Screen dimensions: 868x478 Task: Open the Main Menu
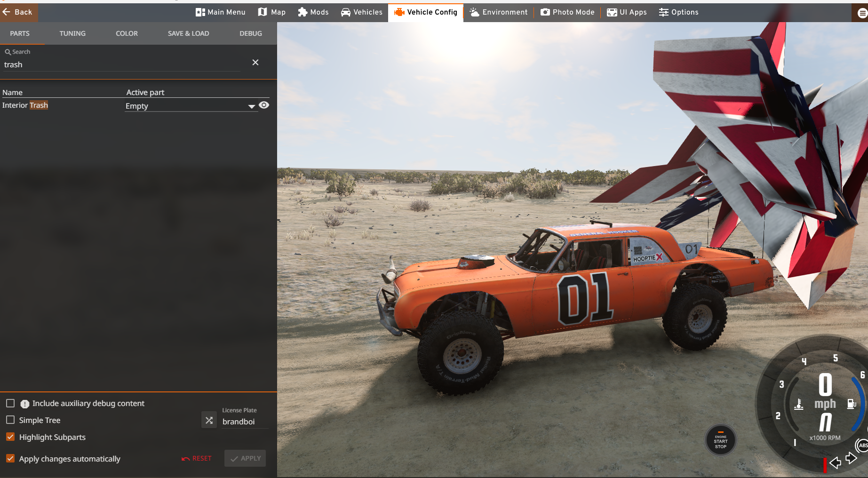tap(220, 12)
